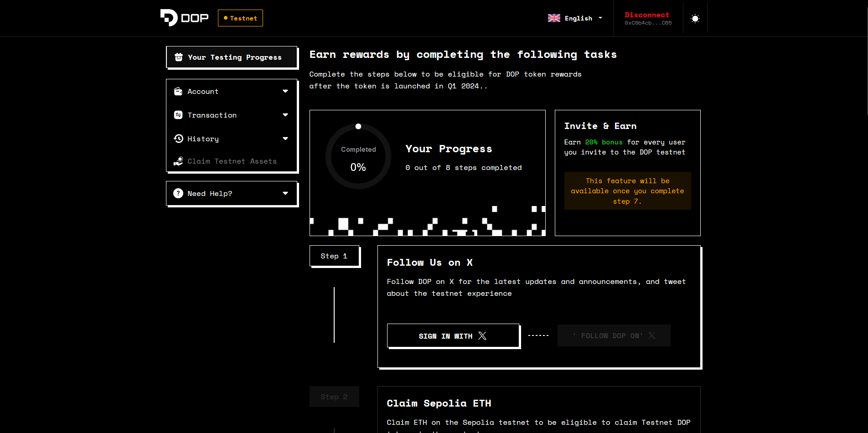Click the History clock icon
The height and width of the screenshot is (433, 868).
178,139
